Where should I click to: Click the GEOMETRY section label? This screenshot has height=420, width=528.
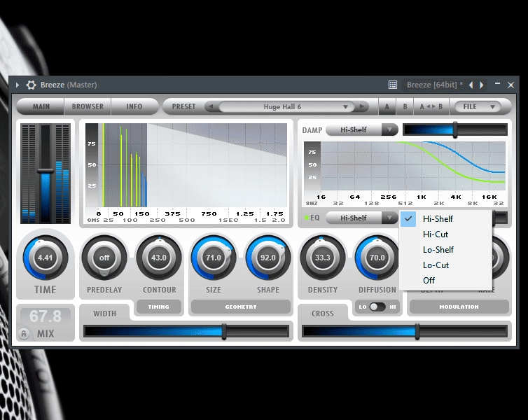click(241, 307)
